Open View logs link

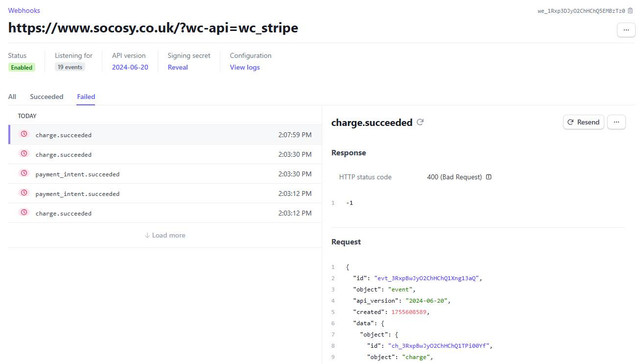point(244,67)
